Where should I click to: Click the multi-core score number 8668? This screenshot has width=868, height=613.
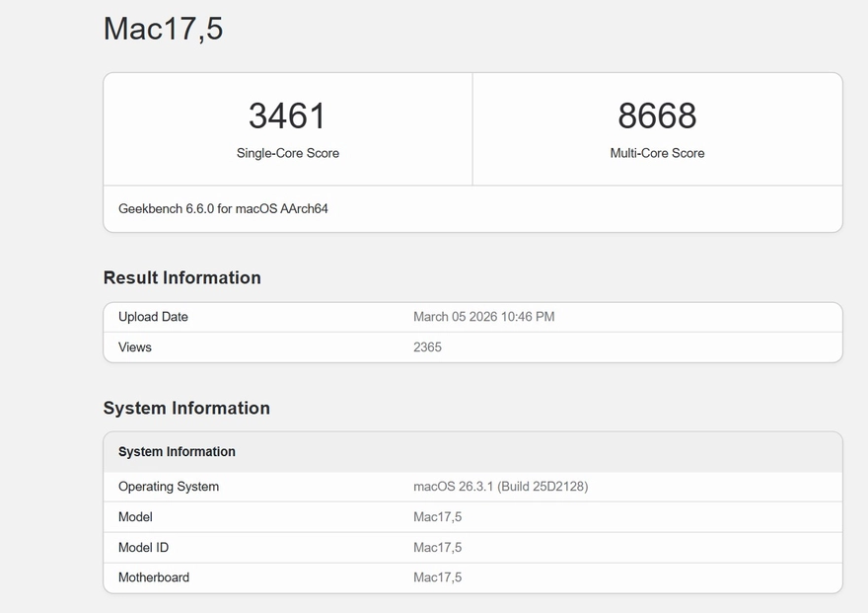[657, 115]
